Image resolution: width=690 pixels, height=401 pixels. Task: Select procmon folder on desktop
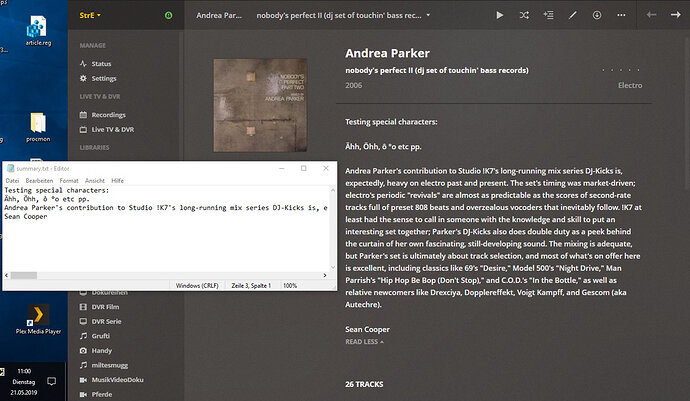click(x=38, y=127)
